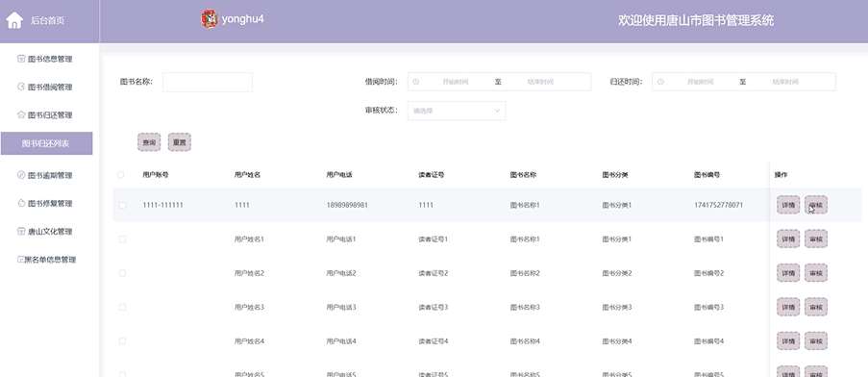Open the 审核状态 dropdown
This screenshot has width=868, height=377.
point(457,111)
